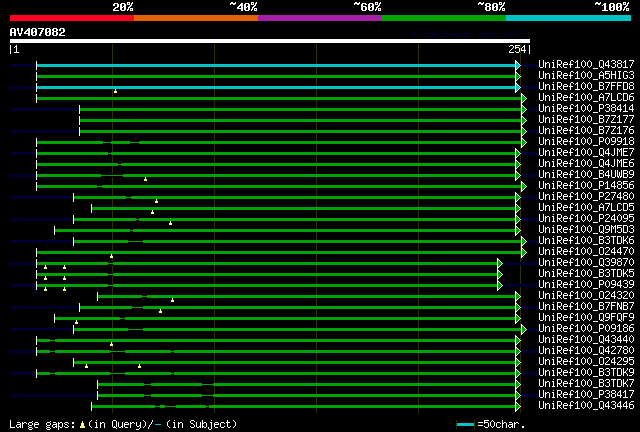Click the yellow gap marker below P24095 bar
Image resolution: width=640 pixels, height=432 pixels.
[170, 223]
